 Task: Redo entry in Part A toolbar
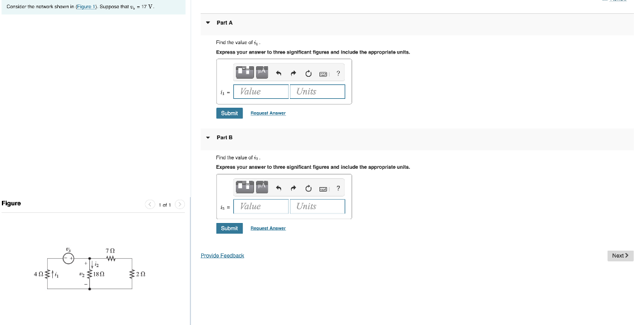point(293,73)
